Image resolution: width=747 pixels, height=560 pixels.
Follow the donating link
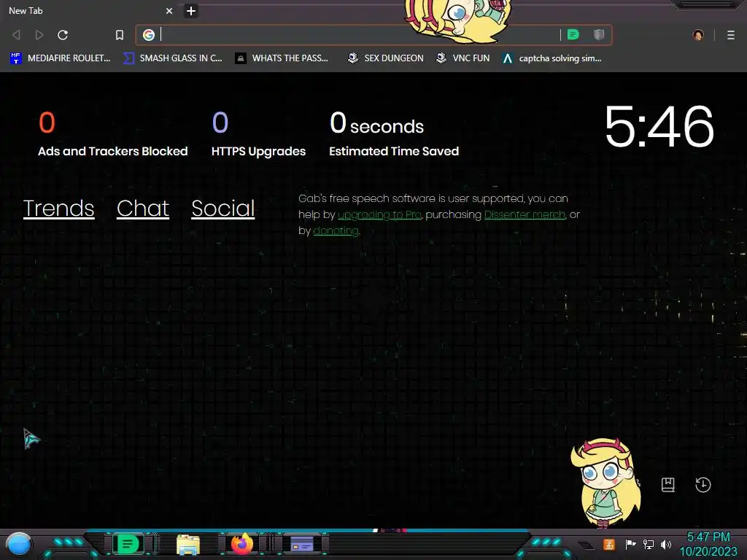[336, 231]
